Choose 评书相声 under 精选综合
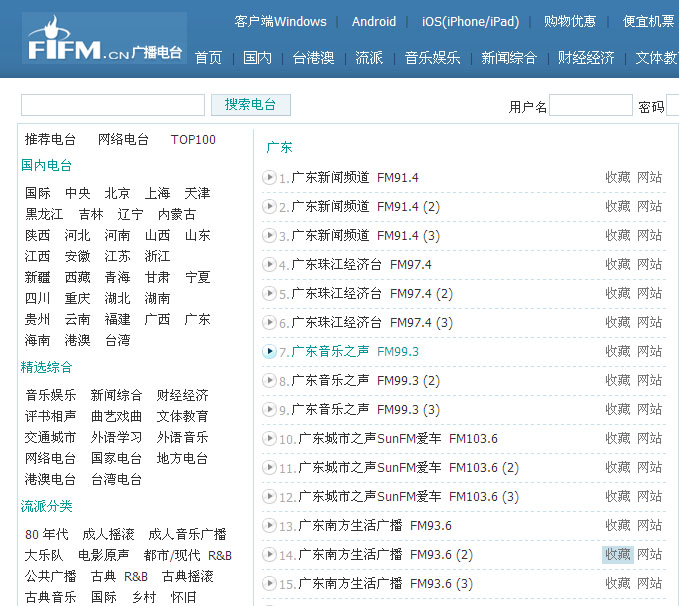Screen dimensions: 679x606 50,417
